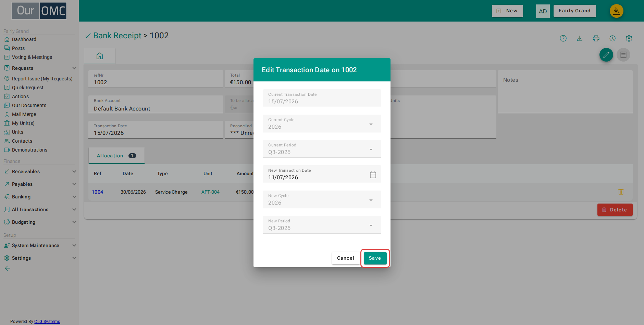Open the New Period dropdown
The width and height of the screenshot is (644, 325).
(322, 225)
